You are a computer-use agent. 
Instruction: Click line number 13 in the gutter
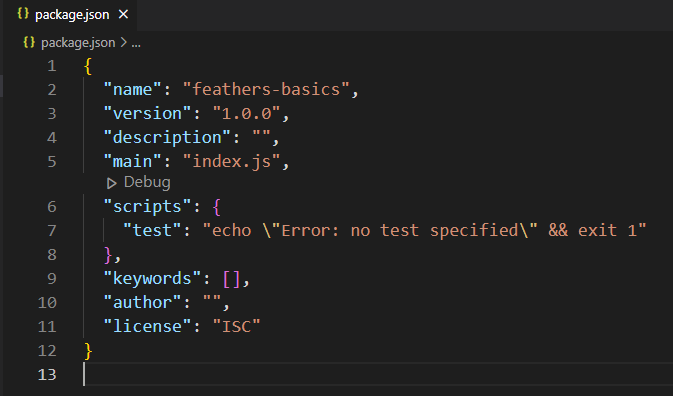point(47,375)
